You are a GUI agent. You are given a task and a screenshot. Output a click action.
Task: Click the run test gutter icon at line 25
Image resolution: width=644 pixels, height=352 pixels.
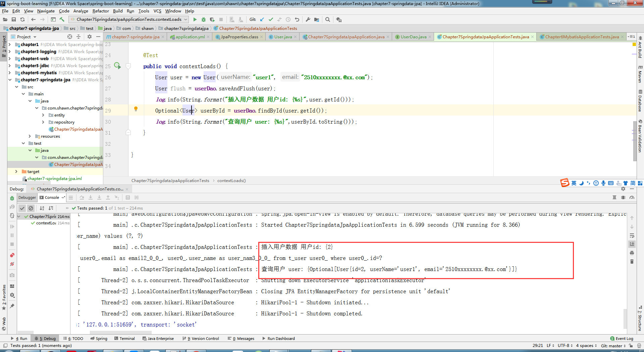[x=117, y=65]
